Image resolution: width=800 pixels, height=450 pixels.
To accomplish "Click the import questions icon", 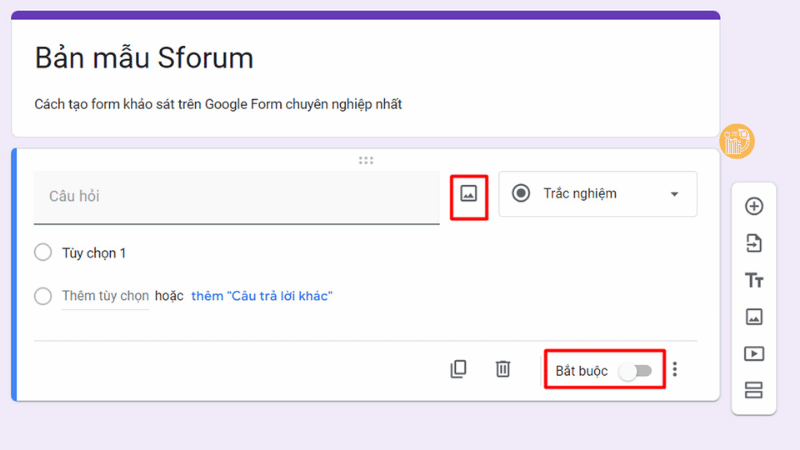I will 754,243.
